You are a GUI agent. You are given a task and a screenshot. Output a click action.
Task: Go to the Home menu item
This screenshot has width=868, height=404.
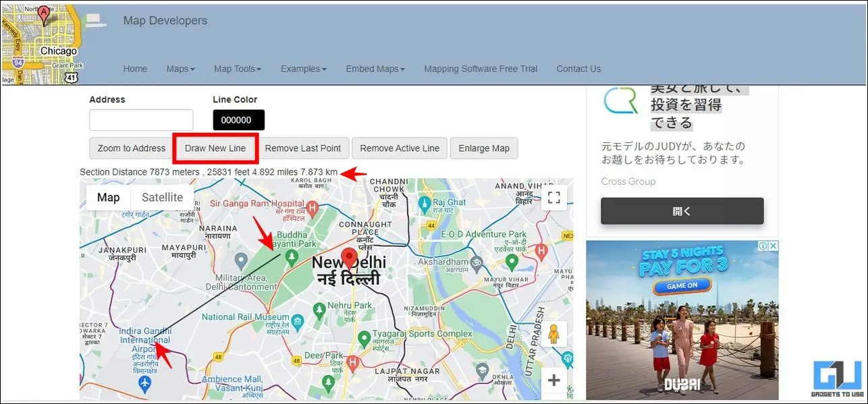pyautogui.click(x=135, y=69)
